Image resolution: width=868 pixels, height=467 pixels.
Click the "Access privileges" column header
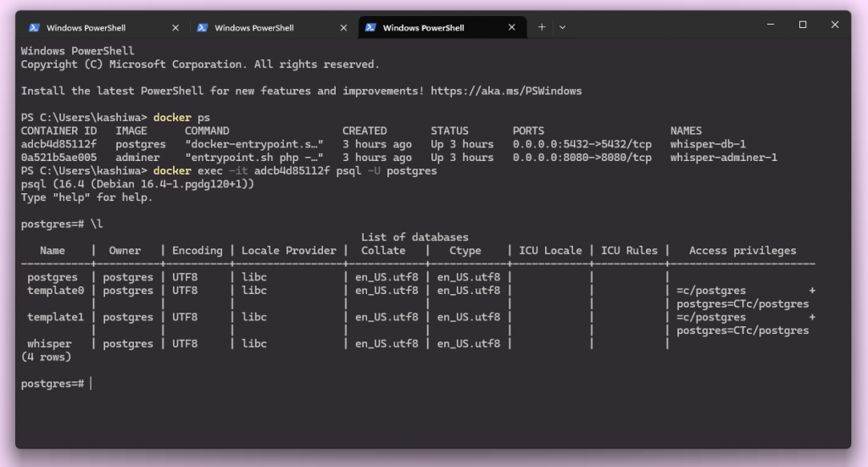tap(743, 251)
